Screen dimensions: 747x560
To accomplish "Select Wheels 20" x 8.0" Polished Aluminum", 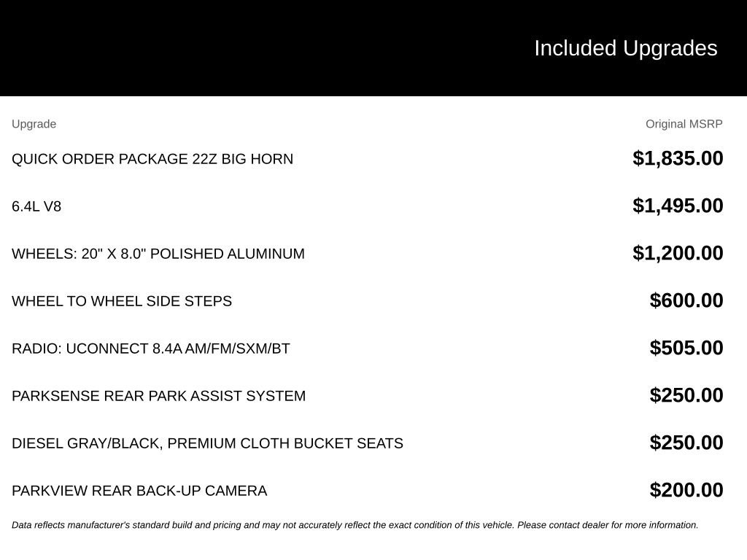I will coord(158,253).
